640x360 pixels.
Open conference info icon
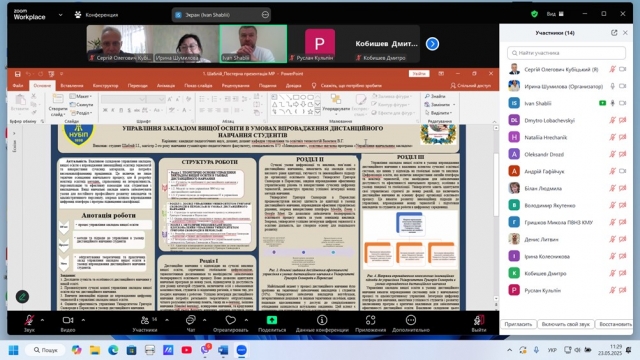tap(322, 320)
